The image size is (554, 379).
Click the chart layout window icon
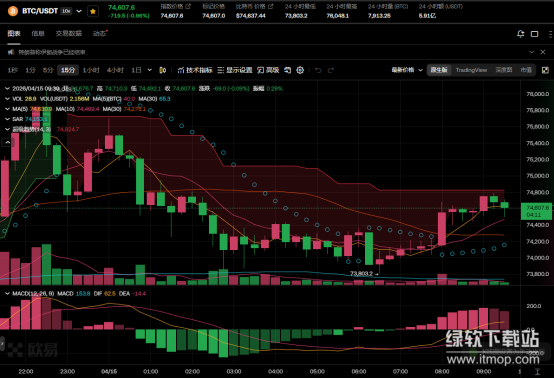click(x=535, y=34)
